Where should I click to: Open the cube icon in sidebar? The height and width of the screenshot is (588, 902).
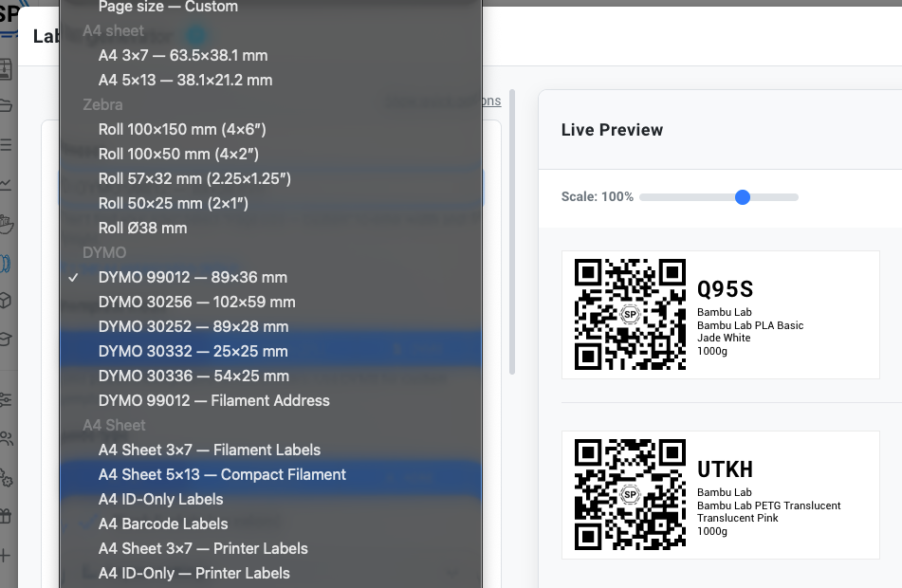point(5,301)
